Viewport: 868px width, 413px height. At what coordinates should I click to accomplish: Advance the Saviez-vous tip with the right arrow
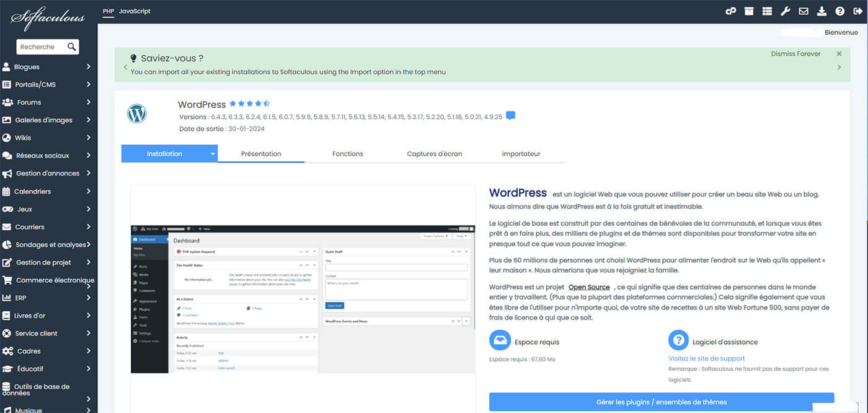839,67
